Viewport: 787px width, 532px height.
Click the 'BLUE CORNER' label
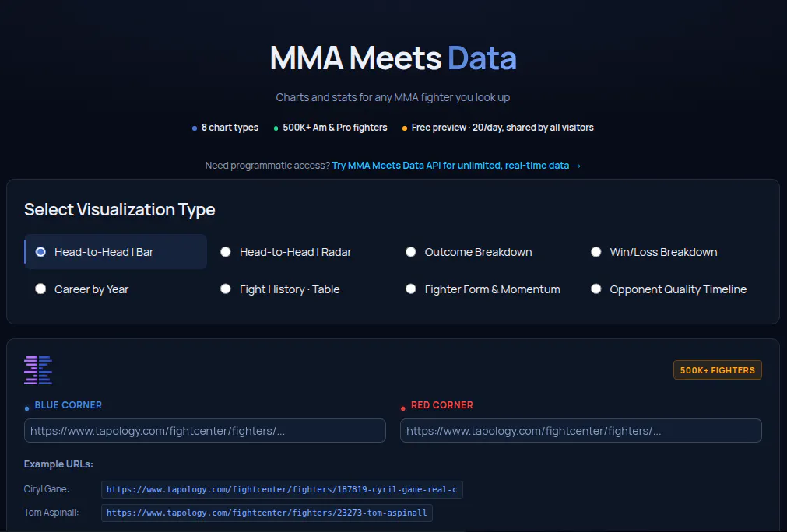(69, 405)
